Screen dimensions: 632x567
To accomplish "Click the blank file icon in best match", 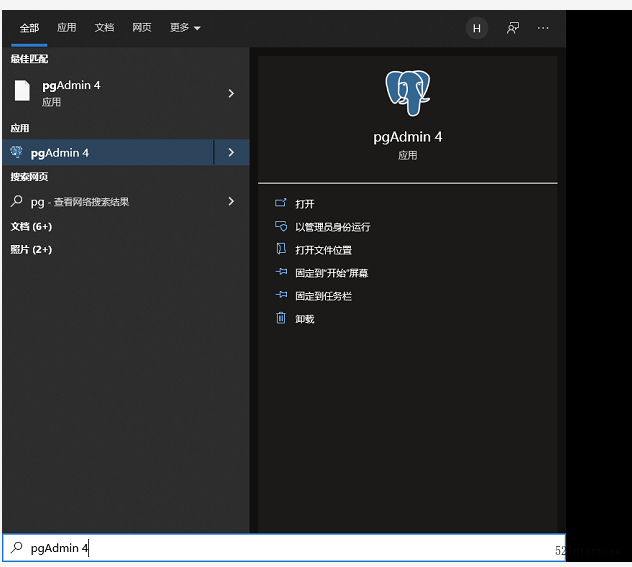I will pos(22,90).
